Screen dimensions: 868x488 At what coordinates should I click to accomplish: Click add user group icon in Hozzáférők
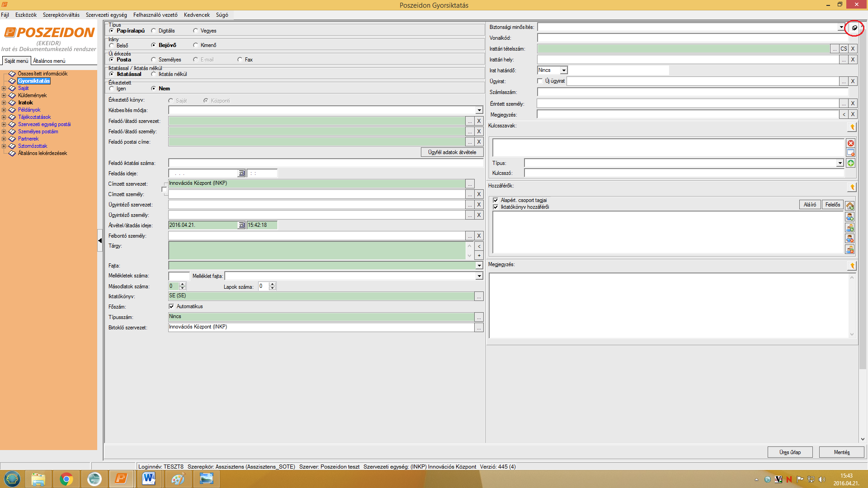coord(850,228)
